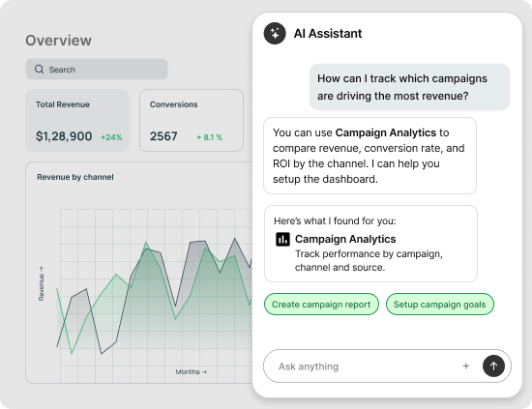Image resolution: width=532 pixels, height=409 pixels.
Task: Click the Overview heading
Action: [58, 41]
